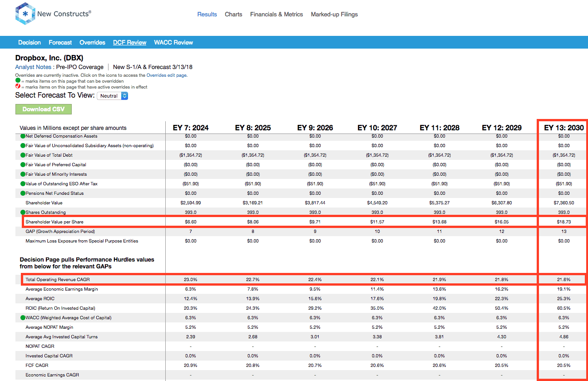Click the 20.9% FCF CAGR cell
The height and width of the screenshot is (381, 588).
click(x=191, y=366)
